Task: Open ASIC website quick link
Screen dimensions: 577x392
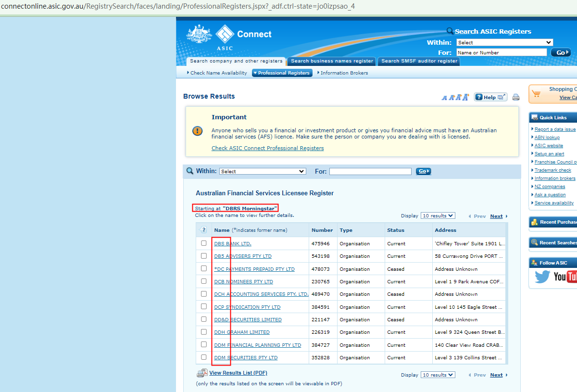Action: (549, 145)
